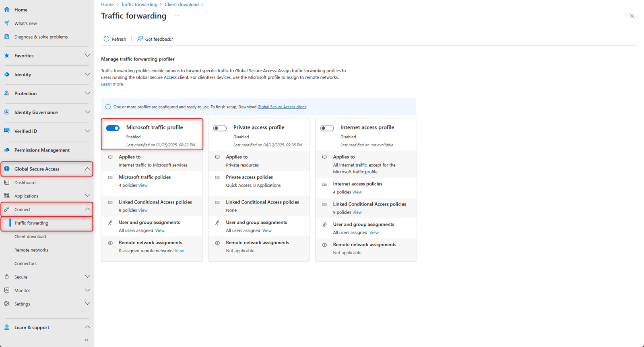Viewport: 644px width, 347px height.
Task: Open the ellipsis menu beside Traffic forwarding title
Action: click(177, 16)
